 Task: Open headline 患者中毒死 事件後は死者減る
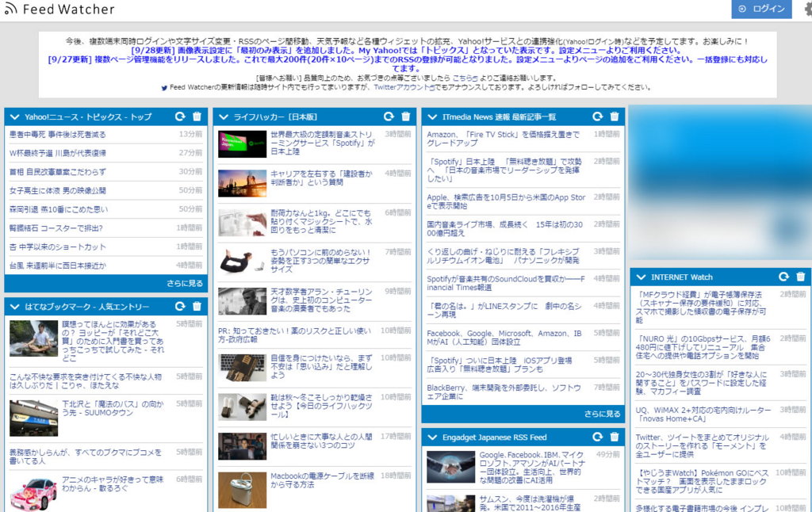(x=57, y=135)
